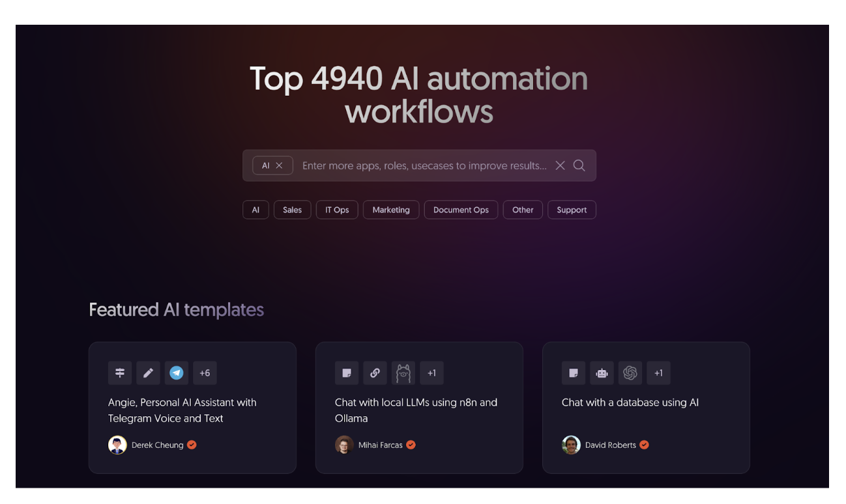Choose the Support category chip
The height and width of the screenshot is (504, 846).
tap(572, 210)
